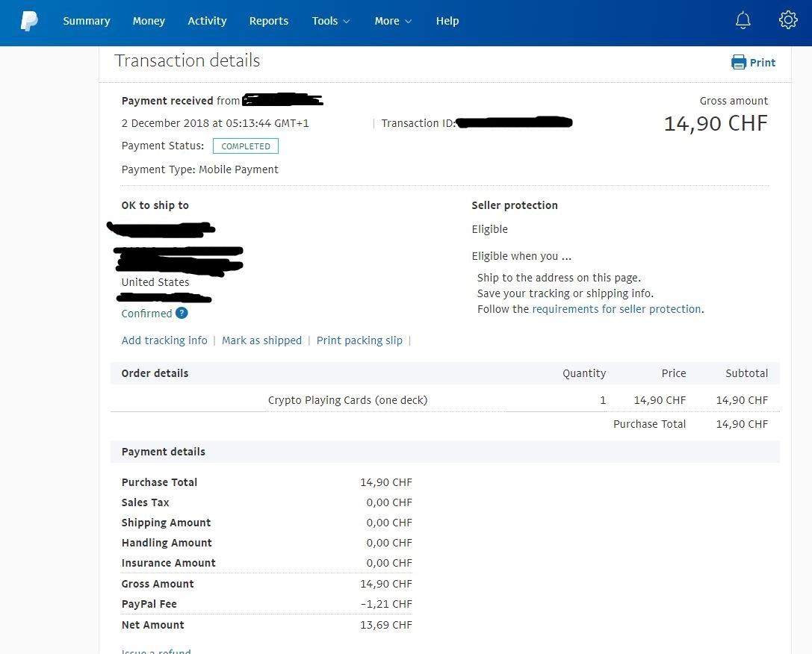
Task: Click the printer icon next to Print
Action: 738,63
